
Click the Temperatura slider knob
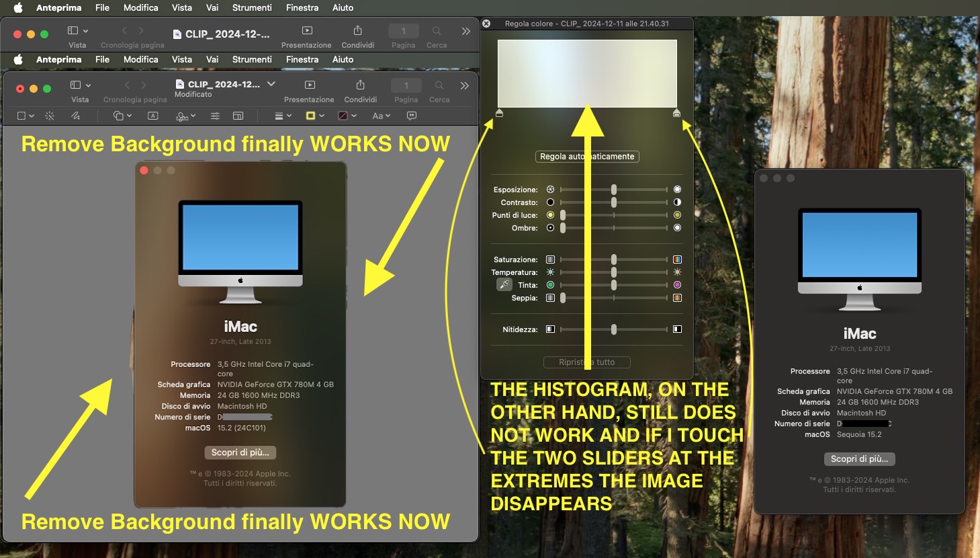click(614, 272)
